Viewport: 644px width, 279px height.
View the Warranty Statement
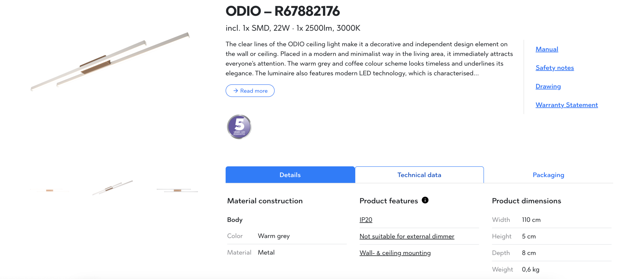pyautogui.click(x=566, y=105)
